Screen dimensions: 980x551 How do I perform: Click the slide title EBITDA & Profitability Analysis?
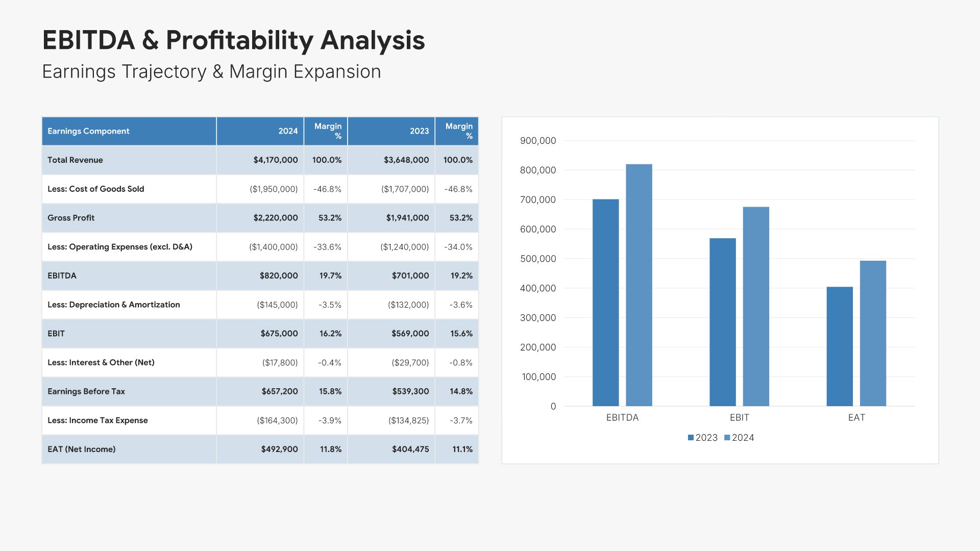coord(233,40)
